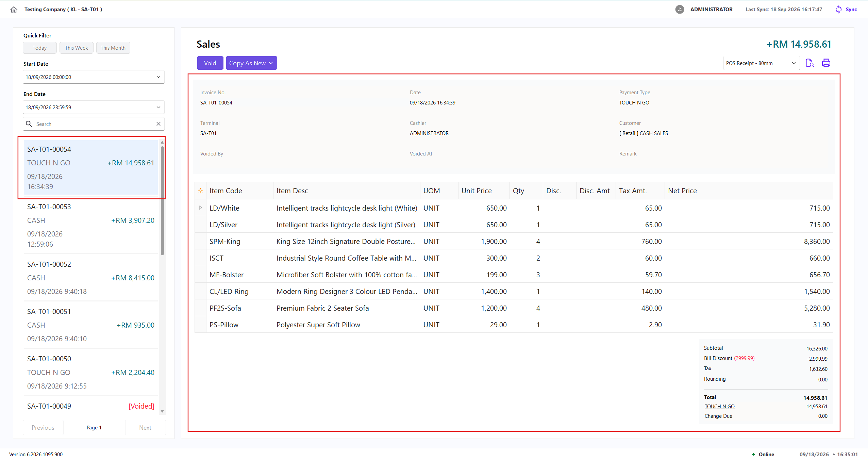Expand the LD/White item row

[x=200, y=208]
